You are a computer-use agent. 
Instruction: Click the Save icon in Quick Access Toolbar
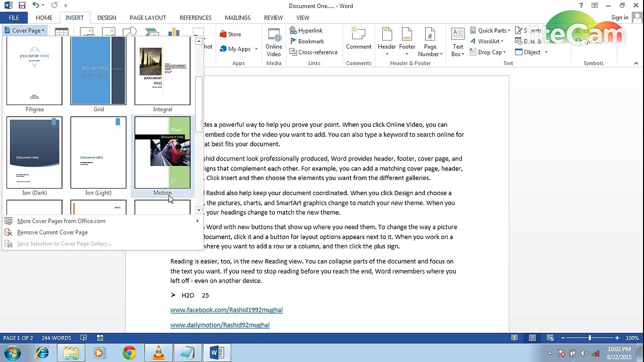22,6
